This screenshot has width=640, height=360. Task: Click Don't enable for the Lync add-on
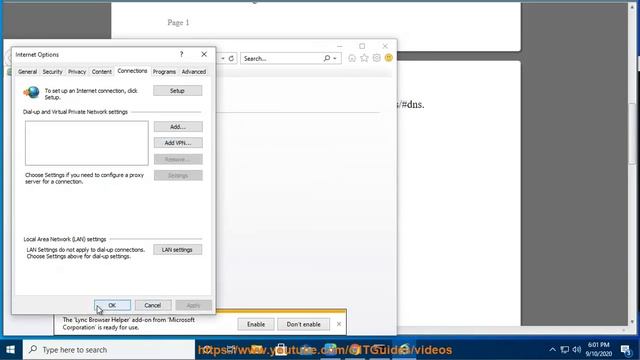click(304, 324)
